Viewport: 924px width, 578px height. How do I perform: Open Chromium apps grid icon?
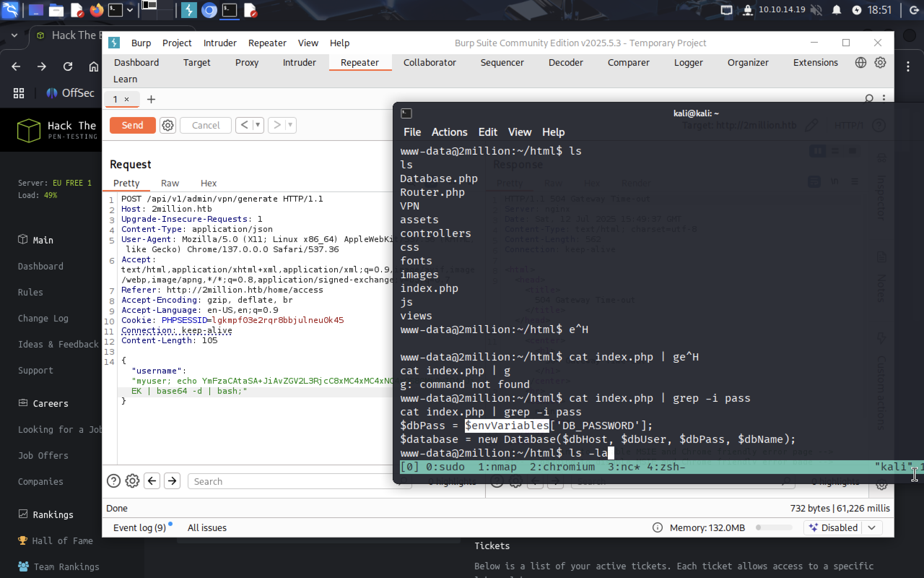click(19, 93)
